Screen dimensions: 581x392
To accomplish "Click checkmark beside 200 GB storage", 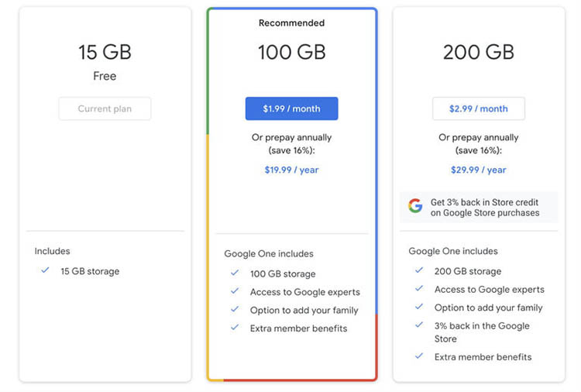I will click(x=419, y=270).
